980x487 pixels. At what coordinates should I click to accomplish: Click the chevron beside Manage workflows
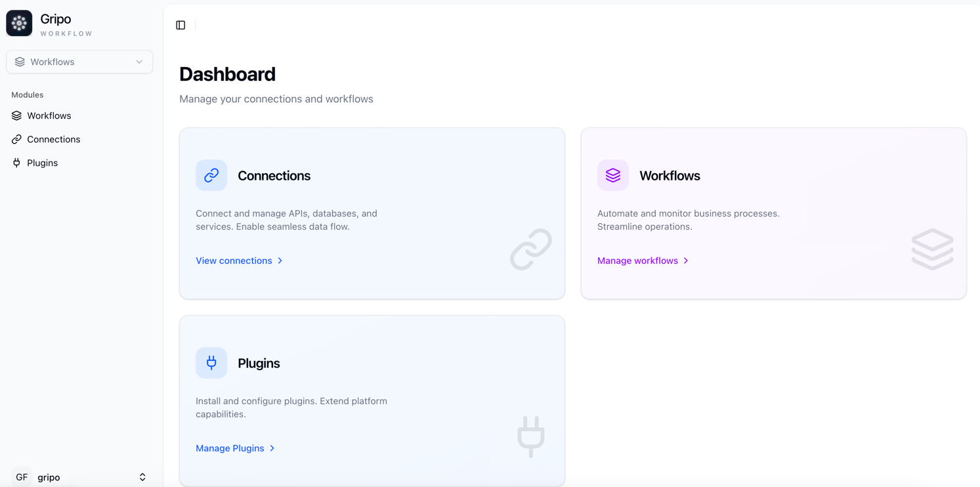(686, 261)
